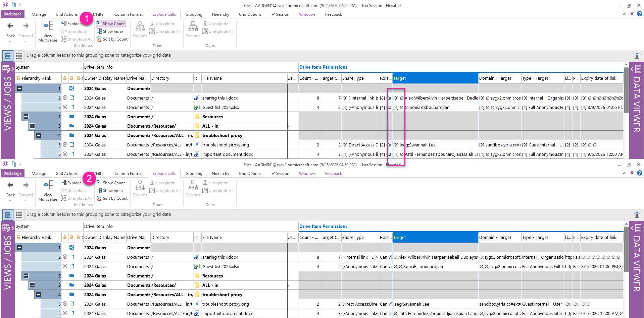
Task: Select the troubleshoot-proxy.png file name in the lower grid
Action: click(x=226, y=304)
